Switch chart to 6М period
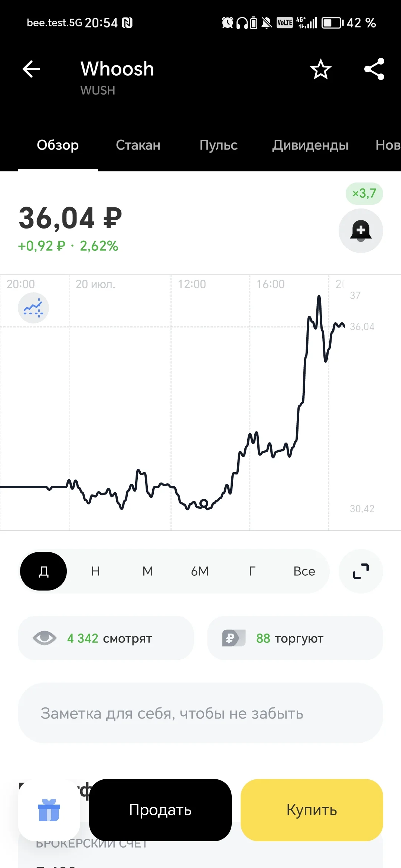 [200, 571]
